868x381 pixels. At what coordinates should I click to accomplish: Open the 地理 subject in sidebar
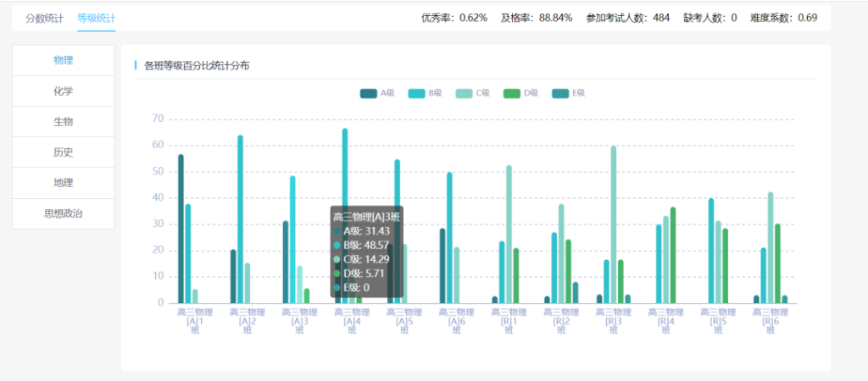(63, 183)
